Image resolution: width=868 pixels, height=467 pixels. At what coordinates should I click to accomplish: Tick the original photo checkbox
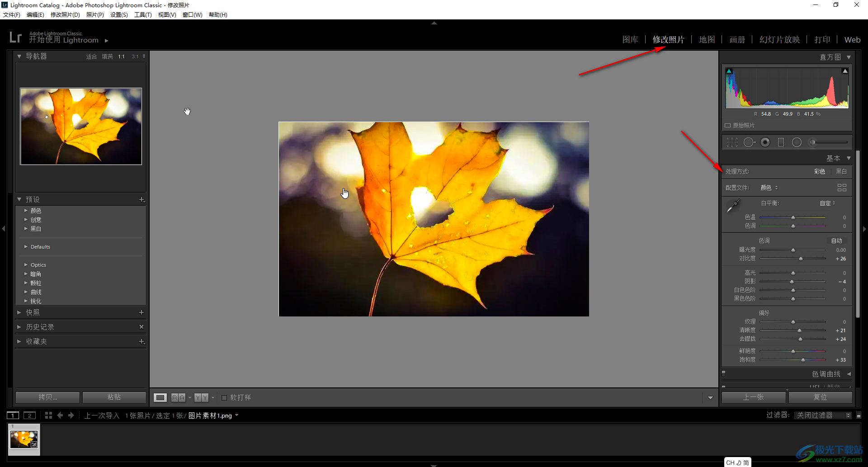727,125
